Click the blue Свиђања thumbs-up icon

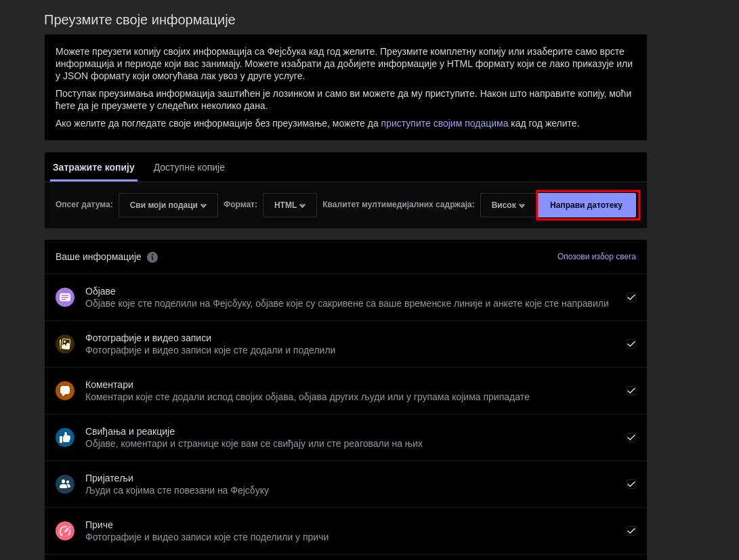(65, 437)
